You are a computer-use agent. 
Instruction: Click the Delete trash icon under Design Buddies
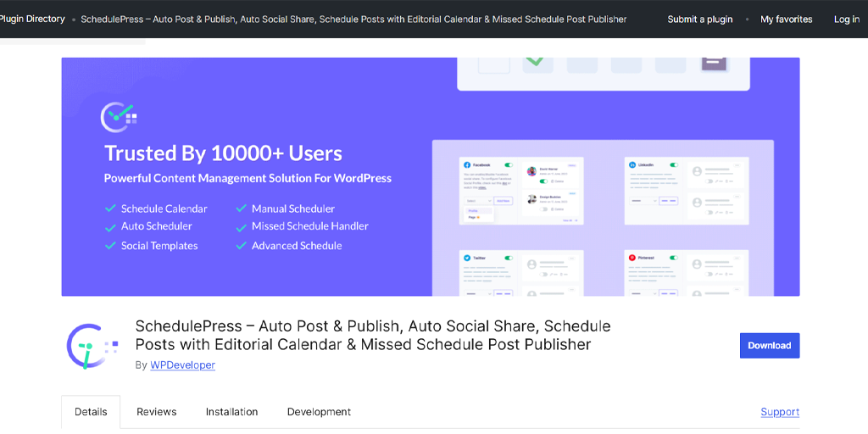(552, 209)
